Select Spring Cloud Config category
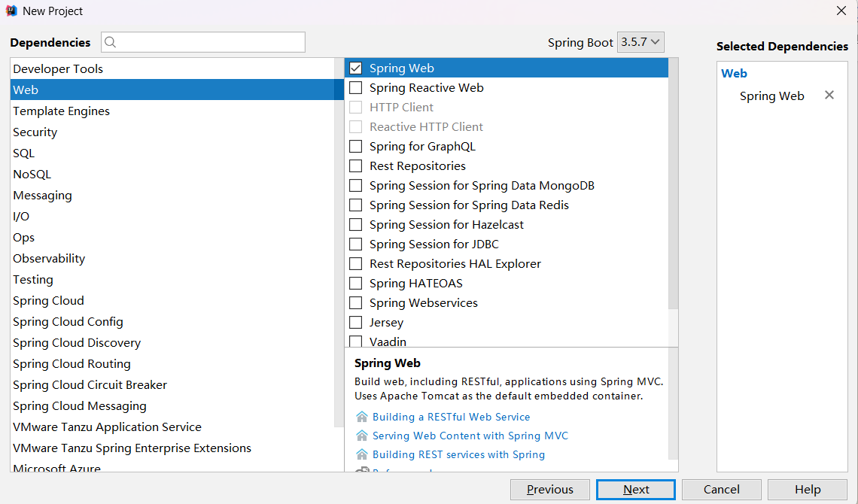The height and width of the screenshot is (504, 858). 172,321
